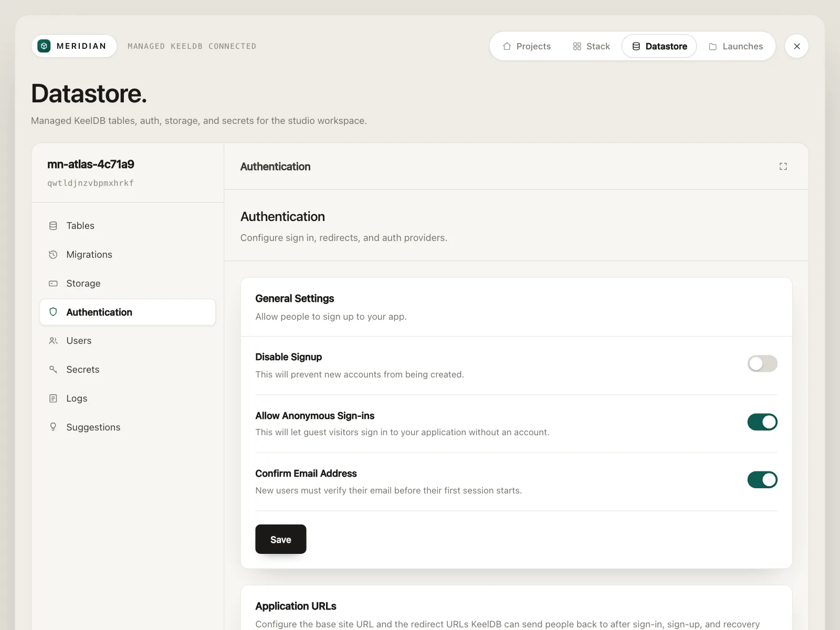Screen dimensions: 840x630
Task: Open Secrets in the sidebar
Action: pyautogui.click(x=128, y=370)
